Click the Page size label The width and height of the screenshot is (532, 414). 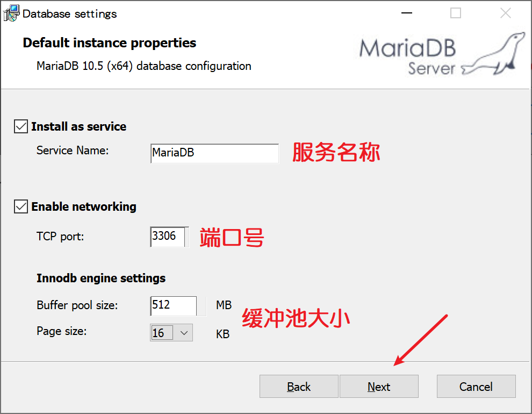(x=61, y=331)
